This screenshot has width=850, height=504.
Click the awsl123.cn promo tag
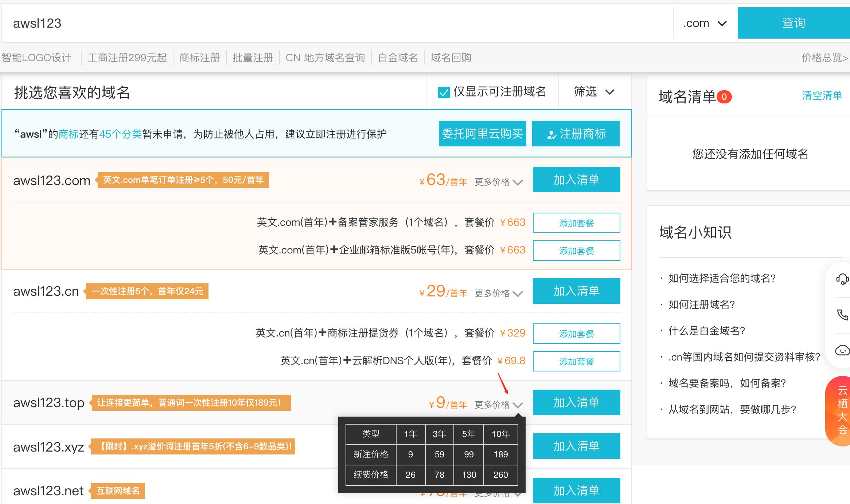point(146,291)
